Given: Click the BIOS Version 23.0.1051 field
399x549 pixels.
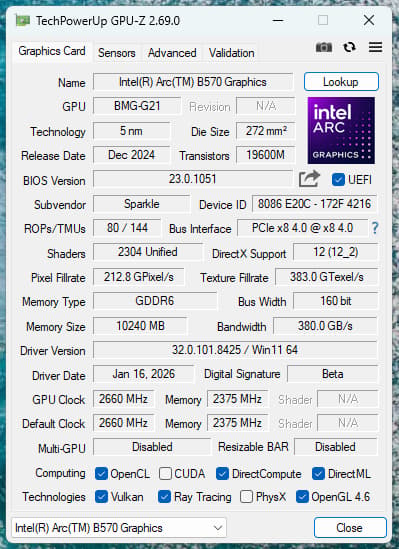Looking at the screenshot, I should pyautogui.click(x=193, y=179).
